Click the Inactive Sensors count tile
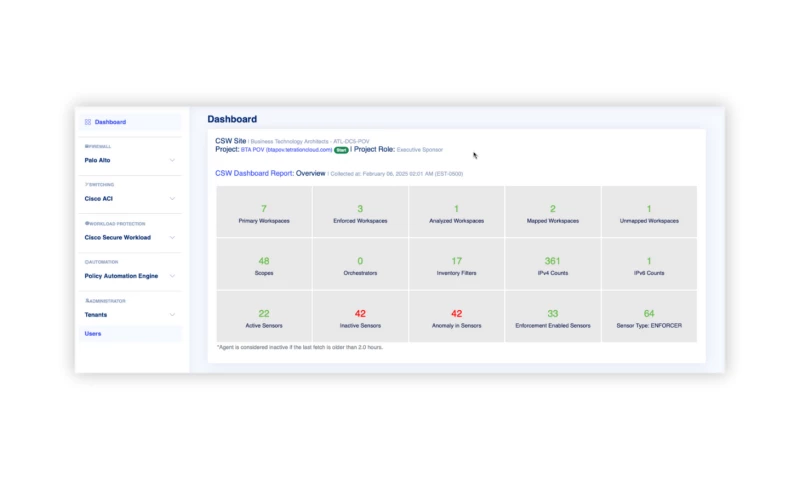 (x=360, y=317)
